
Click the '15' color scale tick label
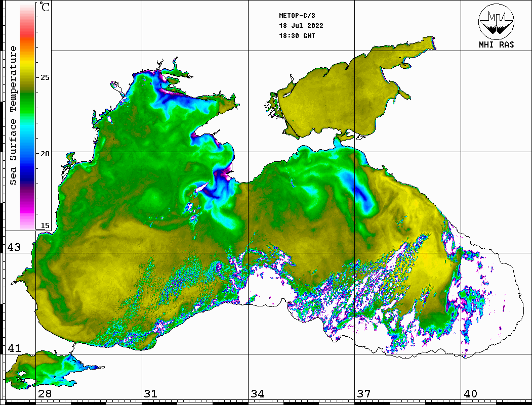(45, 226)
